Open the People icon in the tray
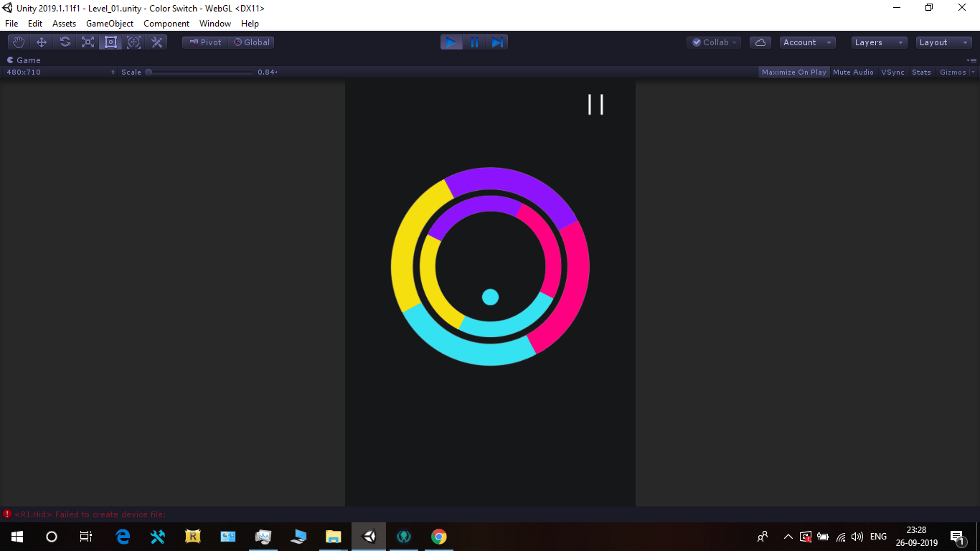Viewport: 980px width, 551px height. point(763,537)
